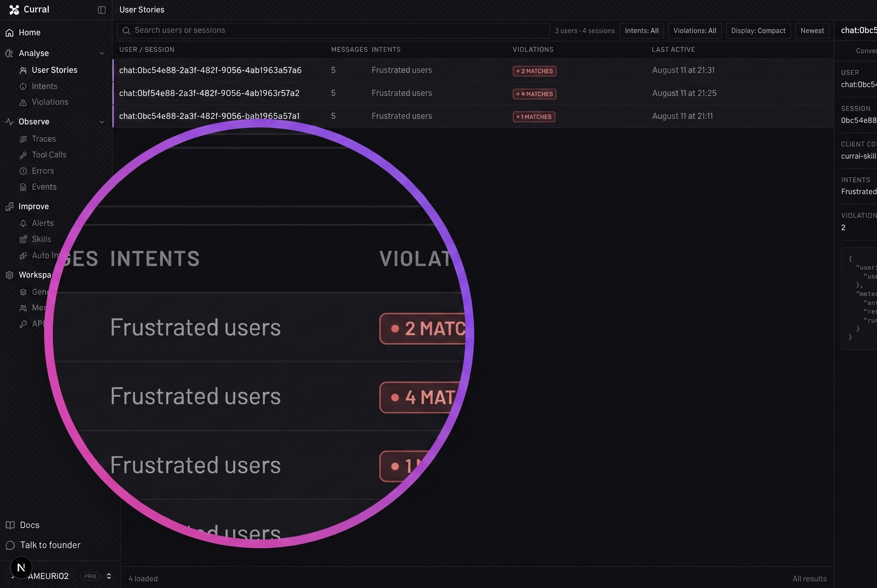This screenshot has width=877, height=588.
Task: Collapse the Observe section chevron
Action: 102,122
